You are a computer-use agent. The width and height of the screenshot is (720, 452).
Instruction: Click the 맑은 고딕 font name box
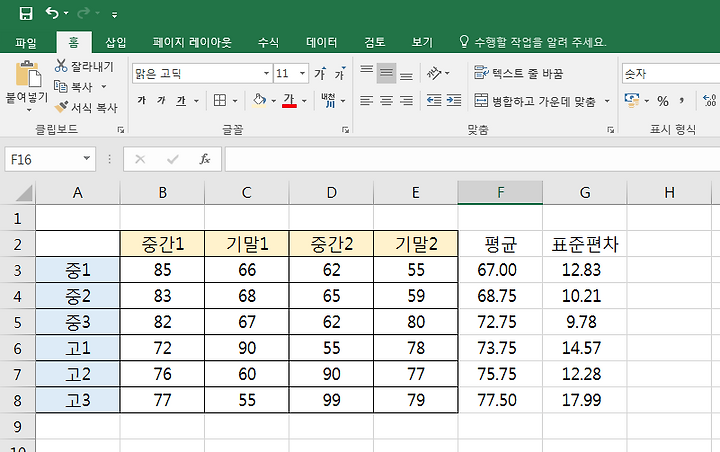(x=197, y=73)
